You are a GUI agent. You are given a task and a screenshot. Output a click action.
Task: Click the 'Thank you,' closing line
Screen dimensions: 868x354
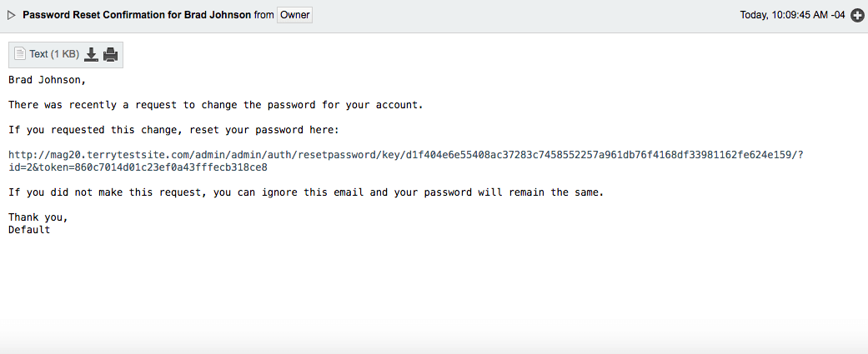coord(38,217)
